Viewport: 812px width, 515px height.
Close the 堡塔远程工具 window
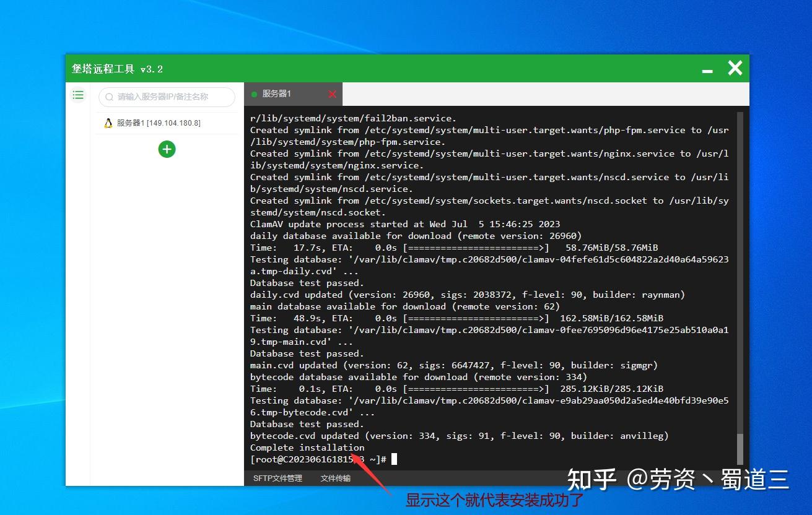[x=735, y=68]
